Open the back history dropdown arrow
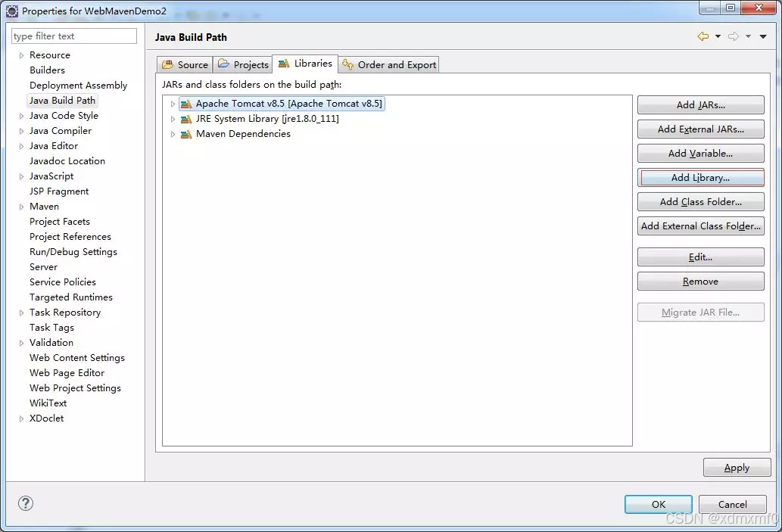Screen dimensions: 782x532 (x=718, y=36)
